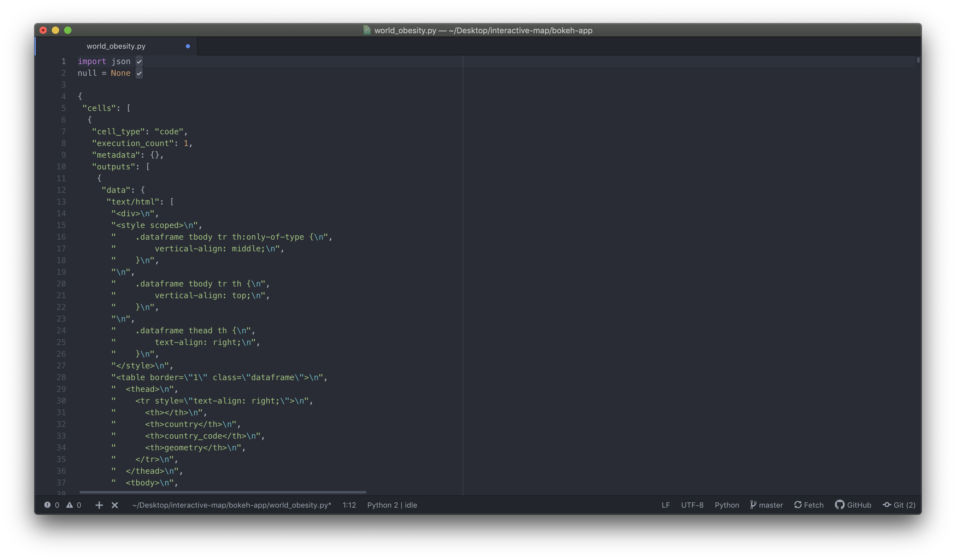Image resolution: width=956 pixels, height=560 pixels.
Task: Open the UTF-8 encoding selector
Action: (x=692, y=505)
